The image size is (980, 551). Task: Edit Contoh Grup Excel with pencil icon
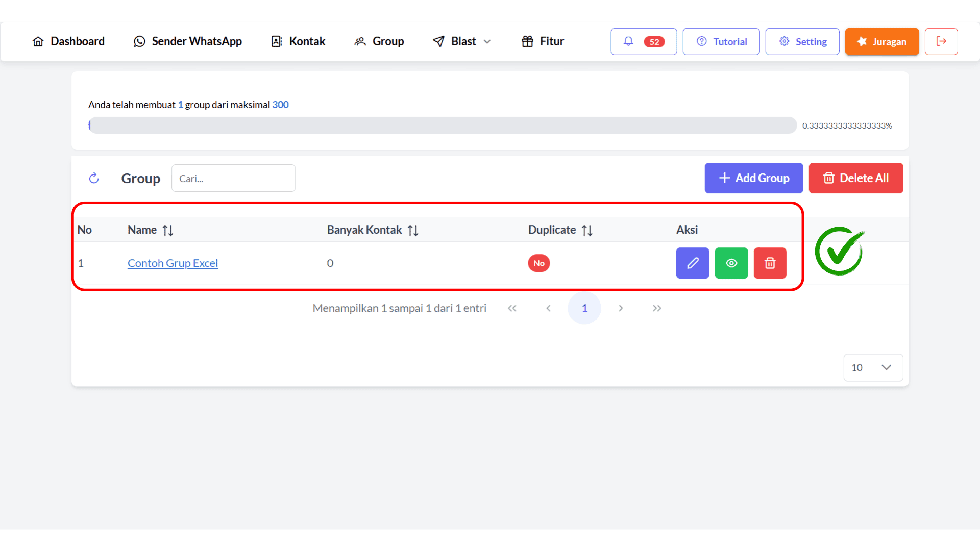click(x=693, y=263)
